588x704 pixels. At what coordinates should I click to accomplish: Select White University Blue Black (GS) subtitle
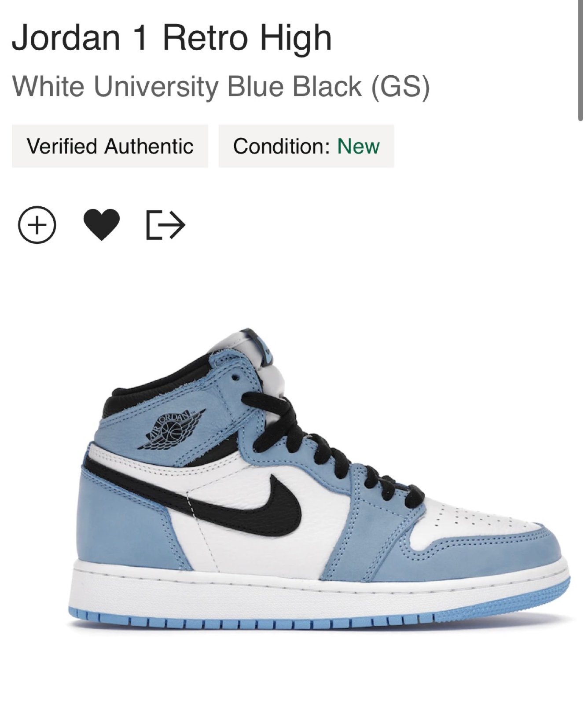point(221,86)
